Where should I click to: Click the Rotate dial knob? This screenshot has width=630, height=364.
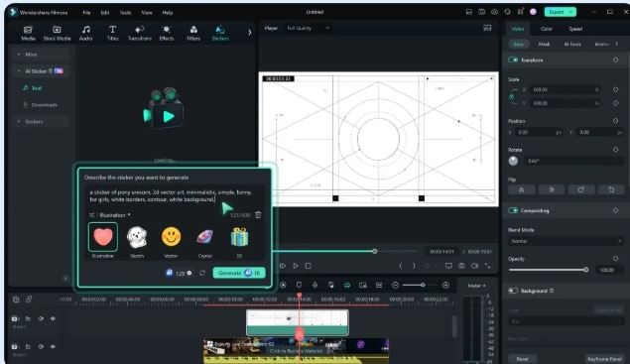(x=513, y=161)
